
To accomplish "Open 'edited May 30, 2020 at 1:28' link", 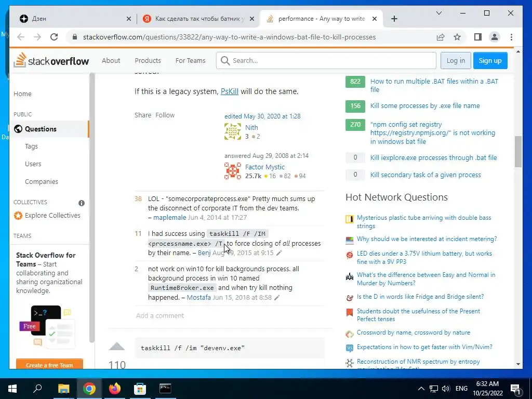I will [x=262, y=116].
